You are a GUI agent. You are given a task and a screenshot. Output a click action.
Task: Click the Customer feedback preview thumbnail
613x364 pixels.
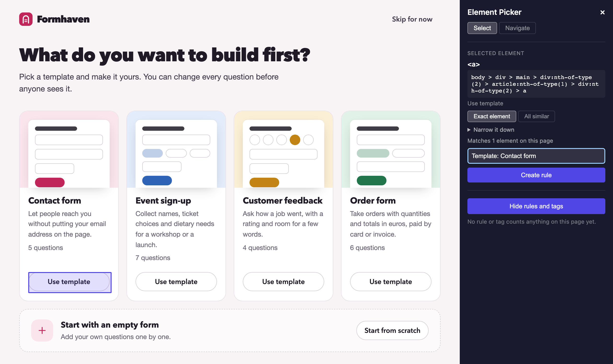[x=283, y=149]
